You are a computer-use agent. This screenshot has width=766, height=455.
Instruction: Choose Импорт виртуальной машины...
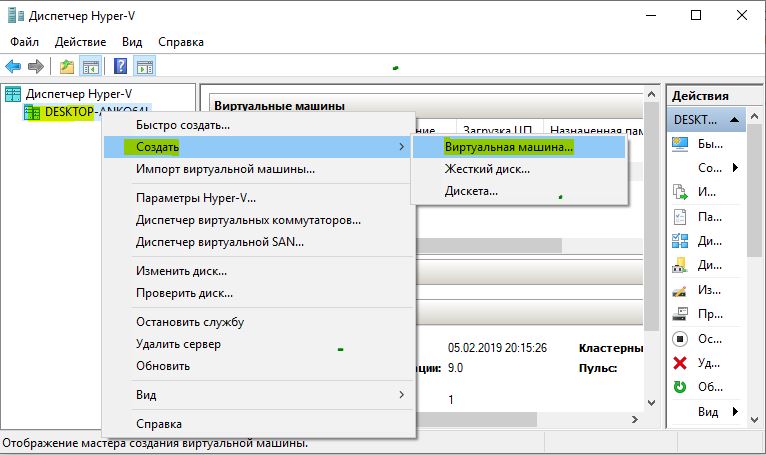[259, 169]
